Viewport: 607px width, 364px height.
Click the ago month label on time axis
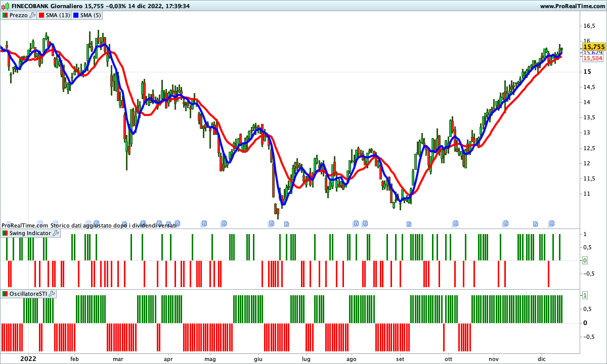pos(351,358)
